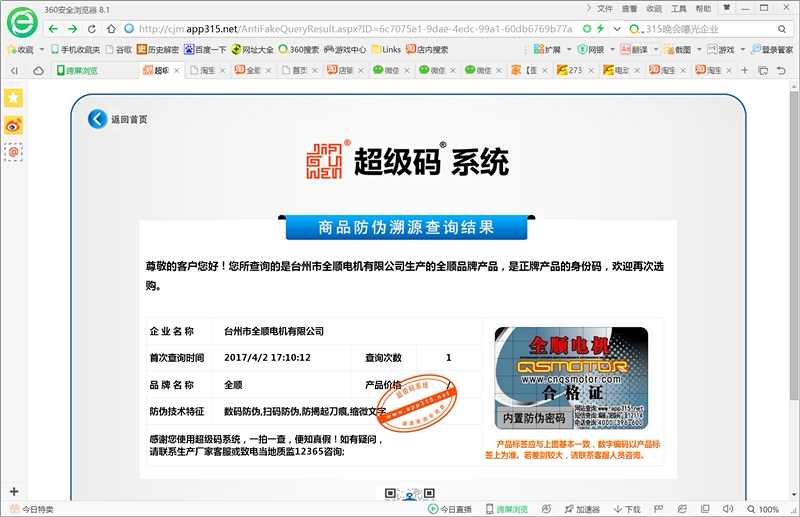Open the mail @ icon in the left sidebar
Screen dimensions: 800x517
coord(14,152)
